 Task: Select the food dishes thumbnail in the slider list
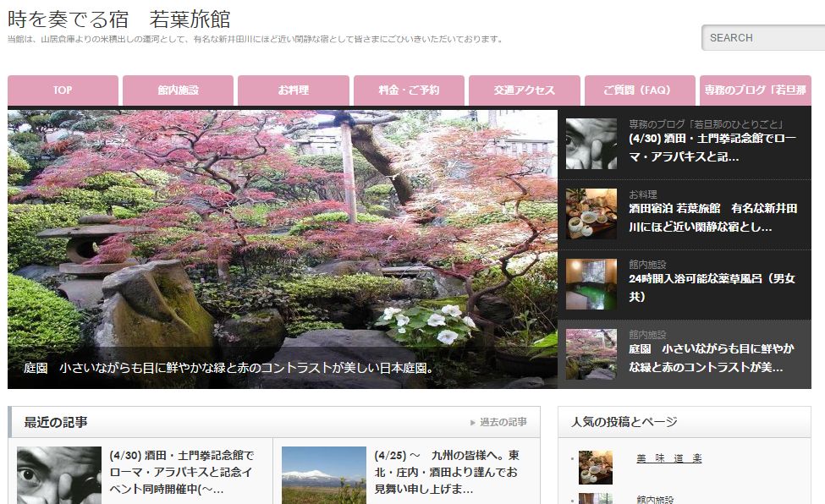pyautogui.click(x=591, y=214)
